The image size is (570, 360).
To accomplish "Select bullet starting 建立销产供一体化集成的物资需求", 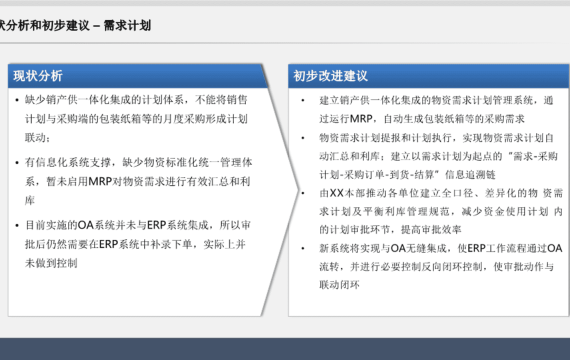I will (x=436, y=109).
